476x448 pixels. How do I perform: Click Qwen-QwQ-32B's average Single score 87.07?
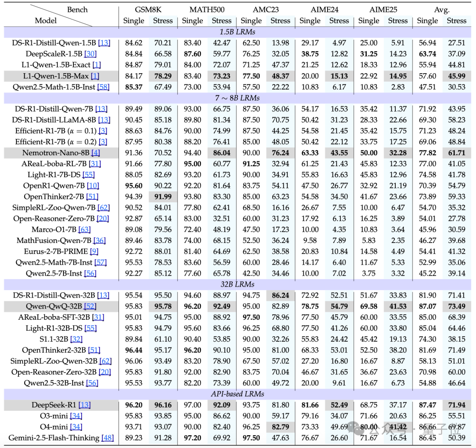(428, 306)
